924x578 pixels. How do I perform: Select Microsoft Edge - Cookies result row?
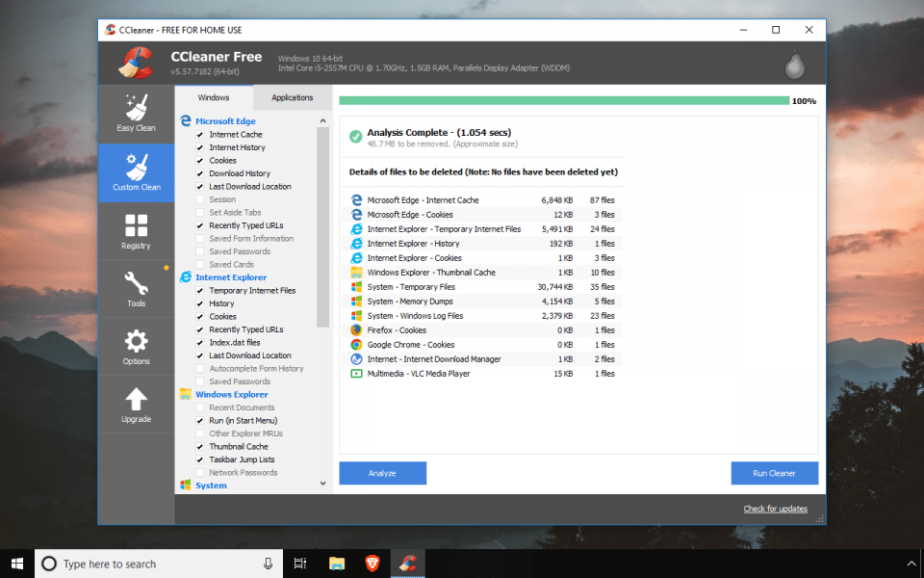(482, 215)
